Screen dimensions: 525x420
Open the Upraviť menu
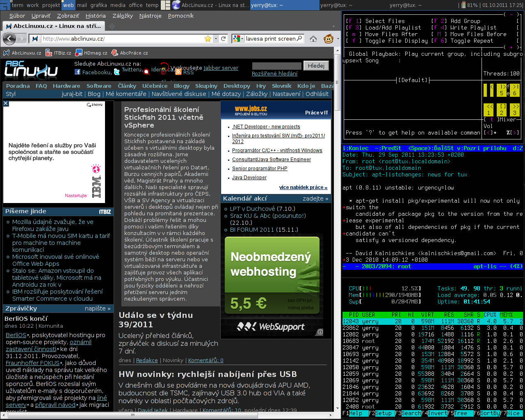(41, 16)
